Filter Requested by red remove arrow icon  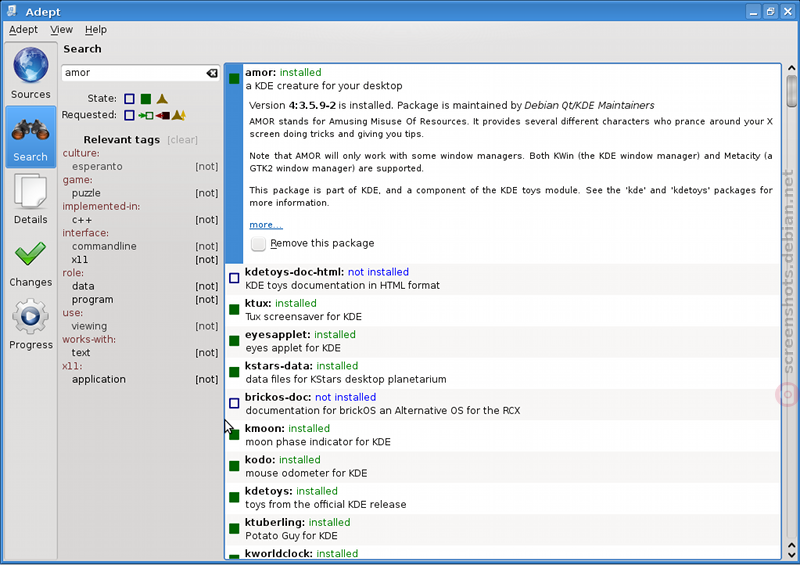[x=163, y=115]
